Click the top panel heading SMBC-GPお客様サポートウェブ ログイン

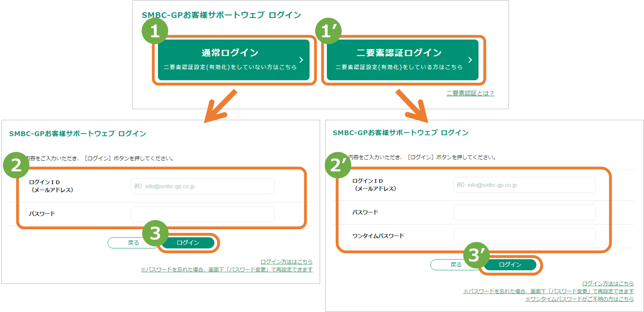coord(221,15)
